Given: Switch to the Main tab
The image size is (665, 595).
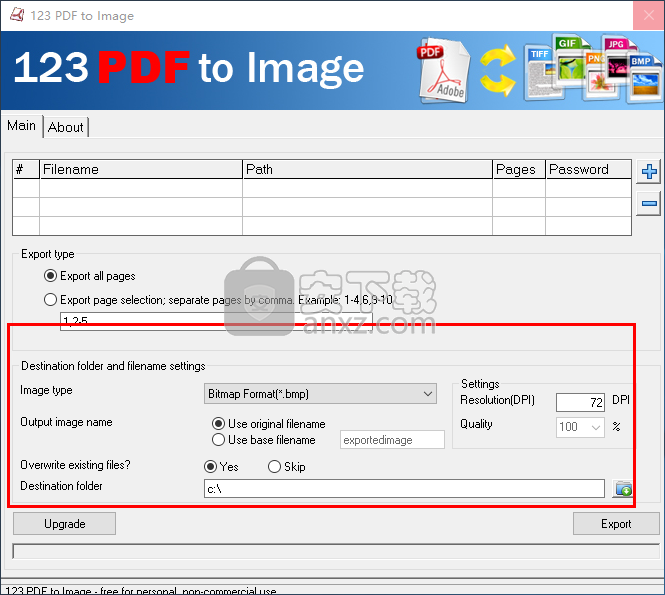Looking at the screenshot, I should (x=22, y=126).
